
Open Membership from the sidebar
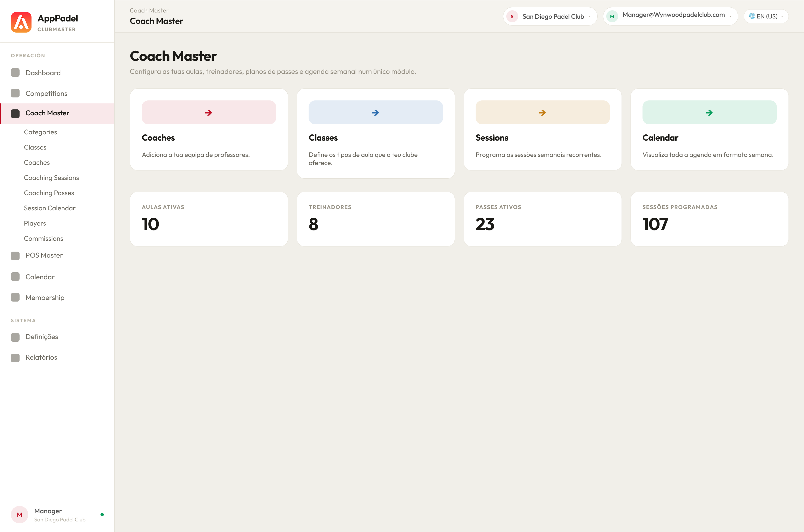click(57, 297)
